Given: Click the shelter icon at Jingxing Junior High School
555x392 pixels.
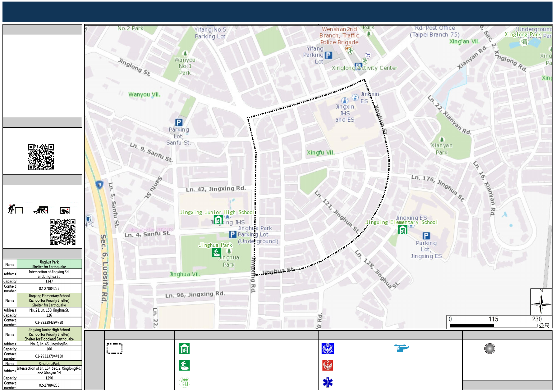Looking at the screenshot, I should (x=218, y=220).
